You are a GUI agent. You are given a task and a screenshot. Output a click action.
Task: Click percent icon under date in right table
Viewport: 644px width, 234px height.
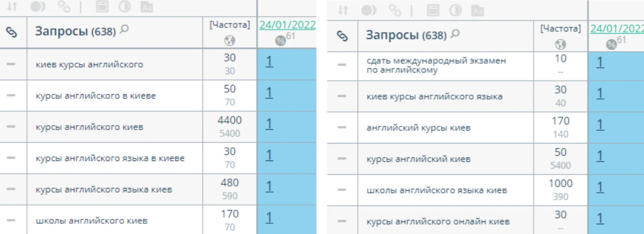pos(611,44)
